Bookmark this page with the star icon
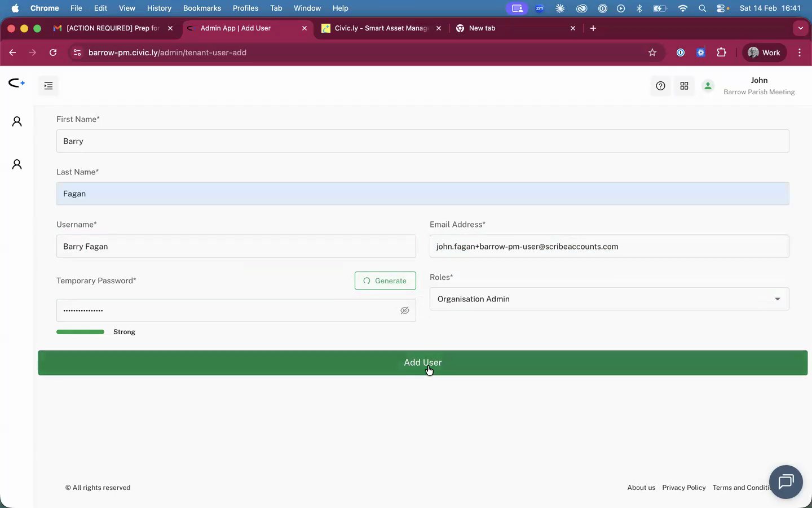Image resolution: width=812 pixels, height=508 pixels. coord(652,52)
